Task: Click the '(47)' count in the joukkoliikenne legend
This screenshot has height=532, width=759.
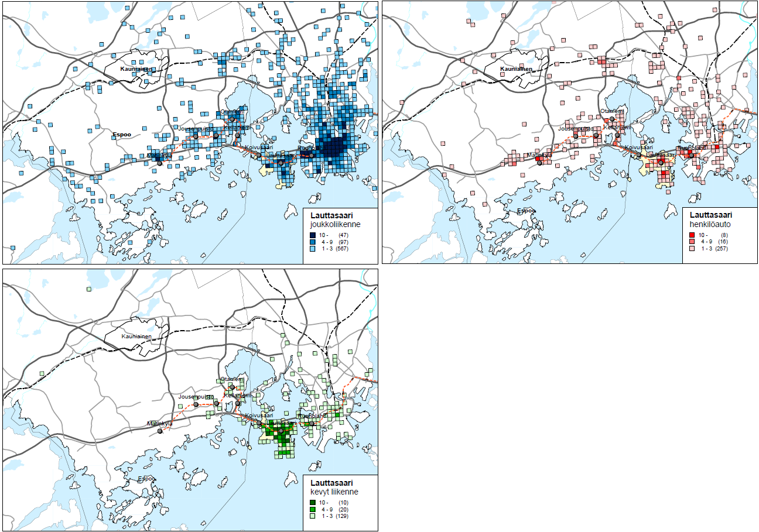Action: pyautogui.click(x=343, y=235)
